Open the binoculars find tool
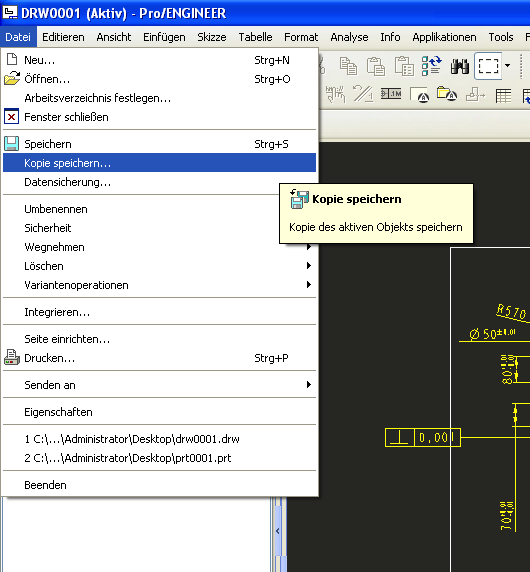The height and width of the screenshot is (572, 530). pos(460,66)
